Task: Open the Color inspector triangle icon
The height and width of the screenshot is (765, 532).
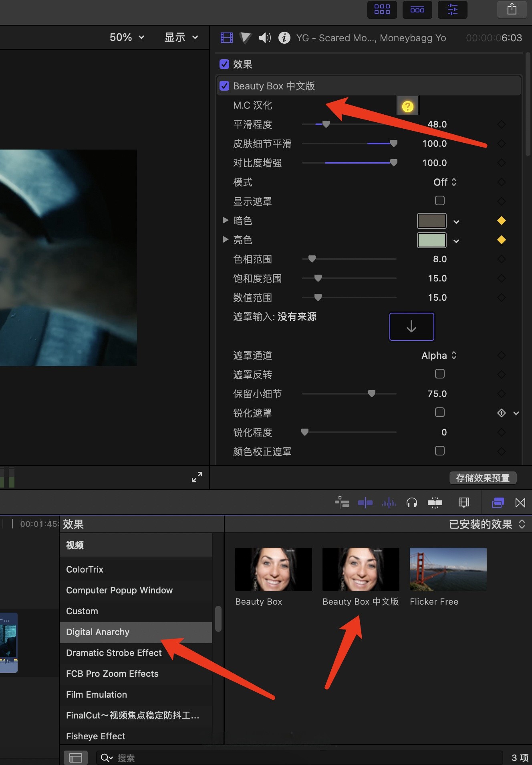Action: (x=245, y=38)
